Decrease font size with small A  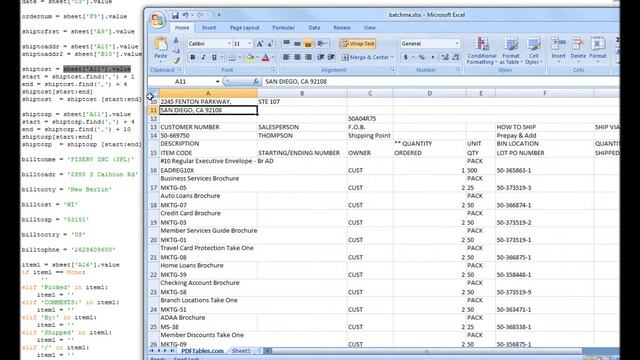tap(270, 44)
